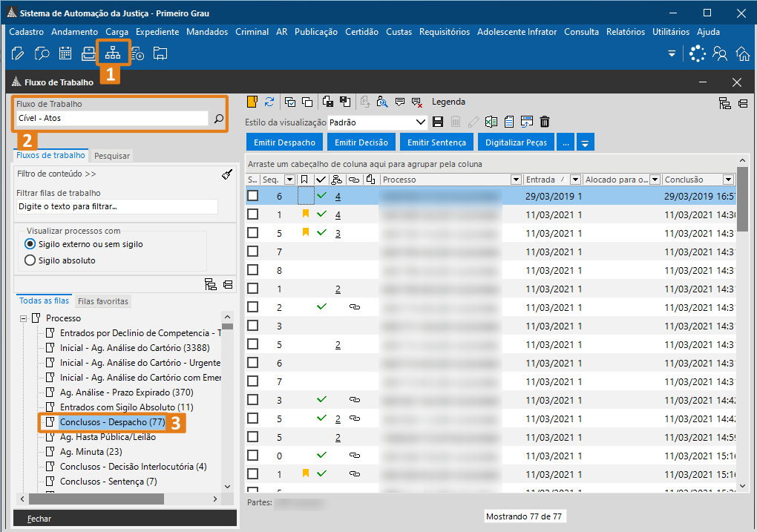This screenshot has width=757, height=532.
Task: Open the Entrada column filter dropdown
Action: point(575,180)
